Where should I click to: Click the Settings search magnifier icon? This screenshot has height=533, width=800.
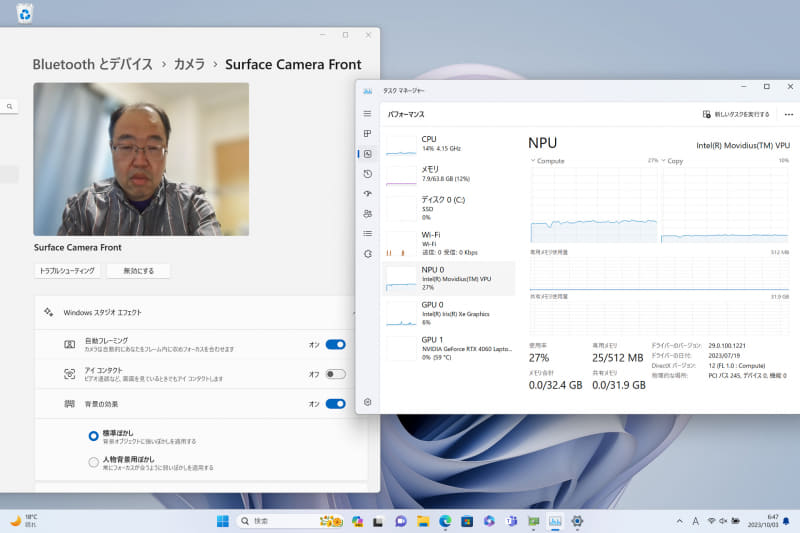(9, 107)
